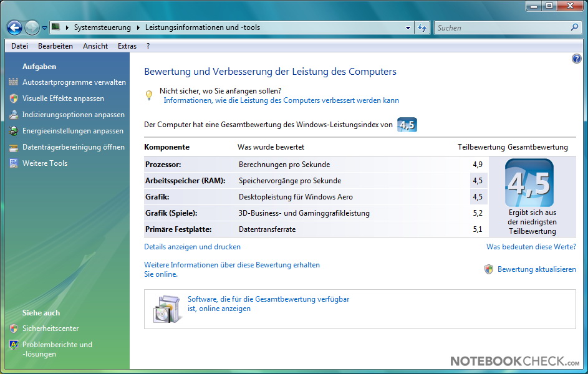Click Energieeinstellungen anpassen icon
The width and height of the screenshot is (588, 374).
point(14,131)
